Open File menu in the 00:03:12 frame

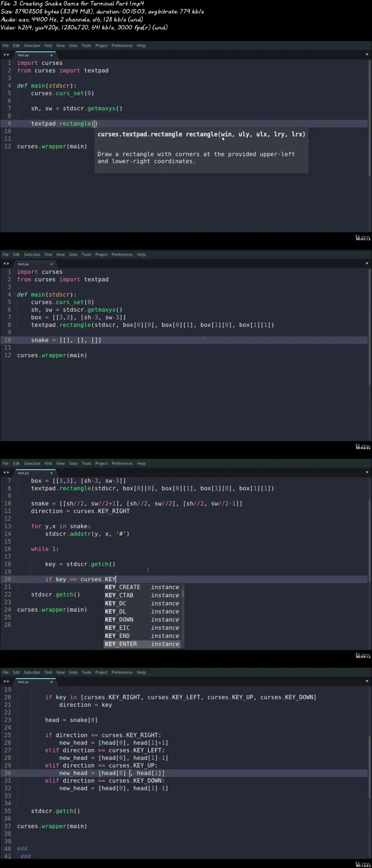click(5, 46)
